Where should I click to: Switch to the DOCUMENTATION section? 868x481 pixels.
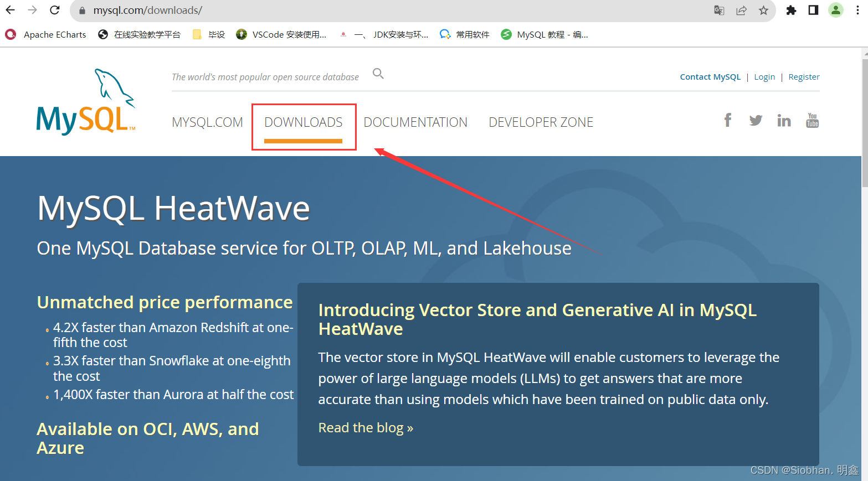click(x=415, y=122)
